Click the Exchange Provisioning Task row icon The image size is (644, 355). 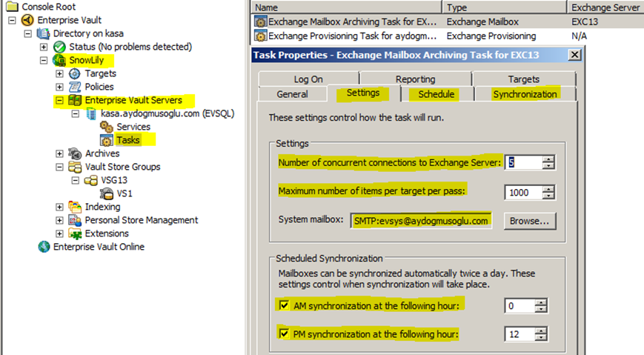[260, 36]
